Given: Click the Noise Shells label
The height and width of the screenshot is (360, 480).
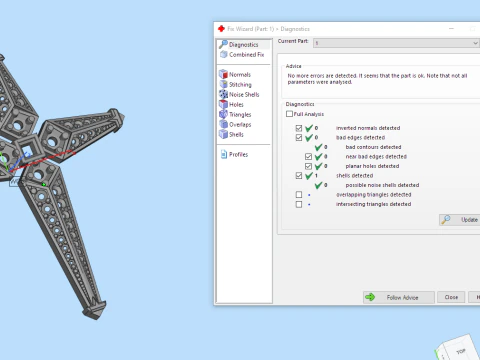Looking at the screenshot, I should click(244, 95).
